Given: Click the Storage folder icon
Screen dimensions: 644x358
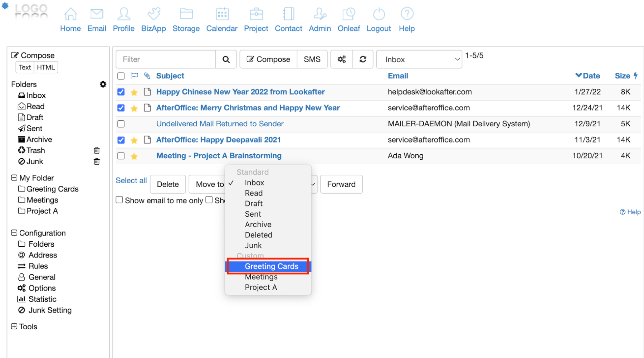Looking at the screenshot, I should click(186, 14).
